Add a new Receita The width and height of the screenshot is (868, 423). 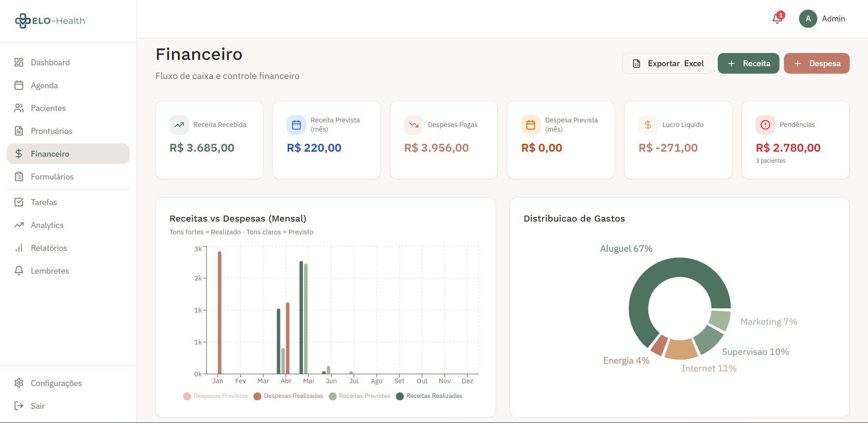click(748, 63)
